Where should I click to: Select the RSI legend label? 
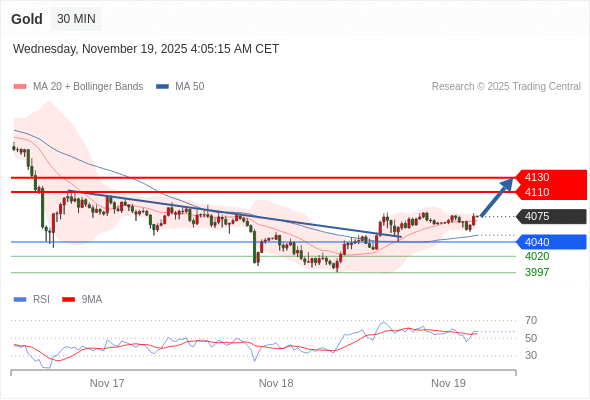click(x=41, y=300)
